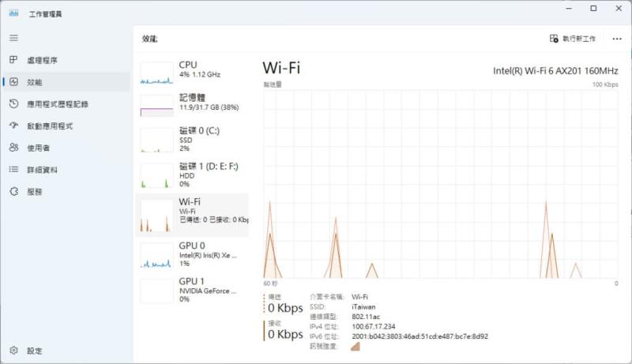Click the Task Manager app icon in title bar
The width and height of the screenshot is (632, 364).
point(13,13)
